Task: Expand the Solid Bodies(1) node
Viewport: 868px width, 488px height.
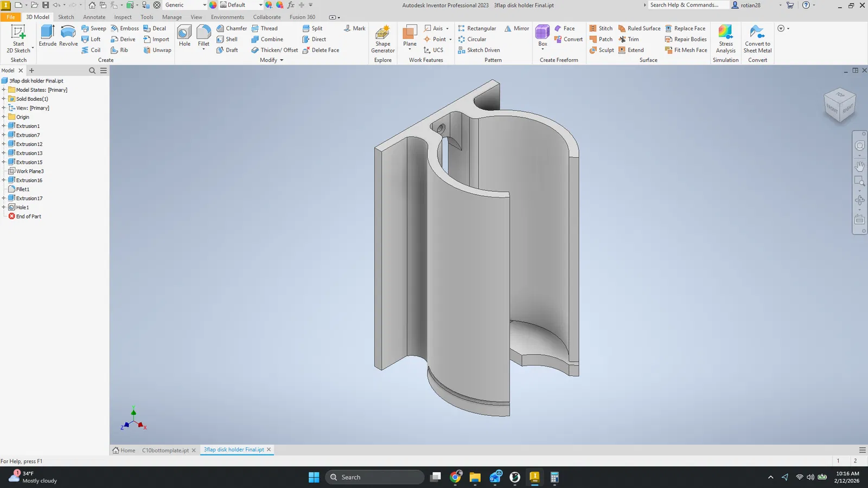Action: (x=4, y=99)
